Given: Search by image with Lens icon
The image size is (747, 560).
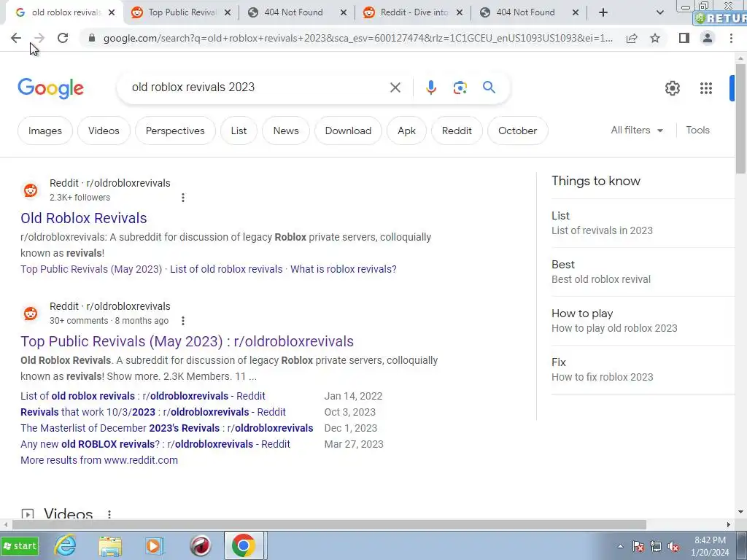Looking at the screenshot, I should [x=460, y=87].
